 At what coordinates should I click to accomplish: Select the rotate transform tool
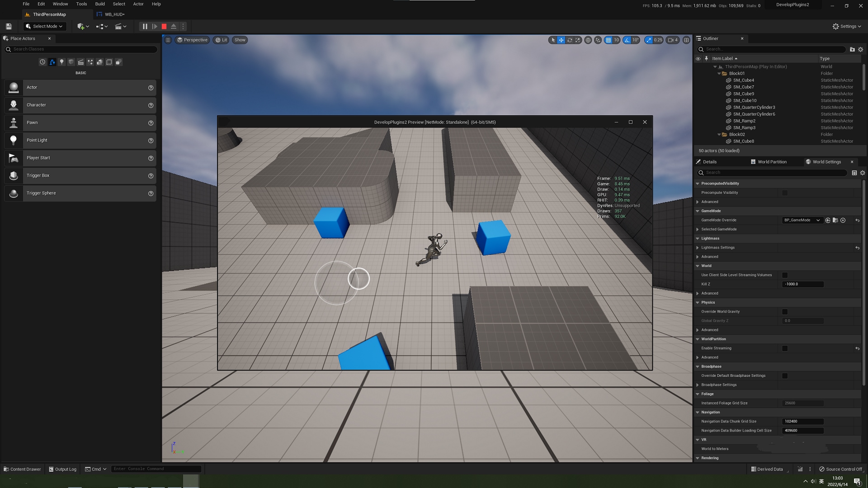click(x=570, y=40)
